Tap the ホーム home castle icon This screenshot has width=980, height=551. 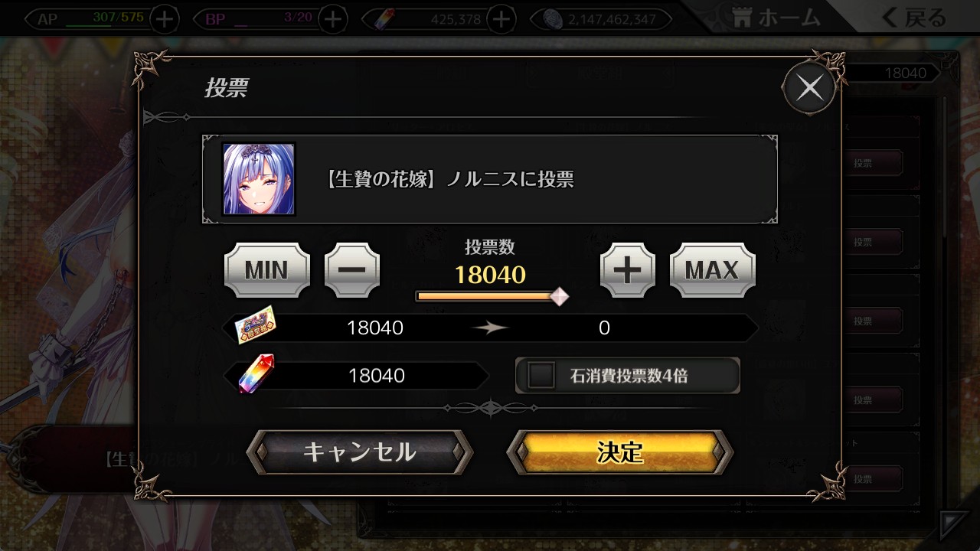743,18
